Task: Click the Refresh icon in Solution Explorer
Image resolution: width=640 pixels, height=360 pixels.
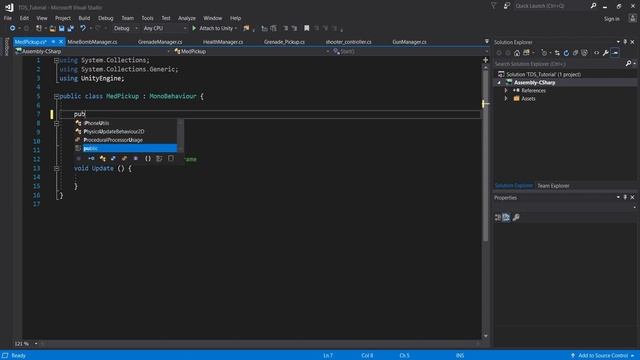Action: coord(566,53)
